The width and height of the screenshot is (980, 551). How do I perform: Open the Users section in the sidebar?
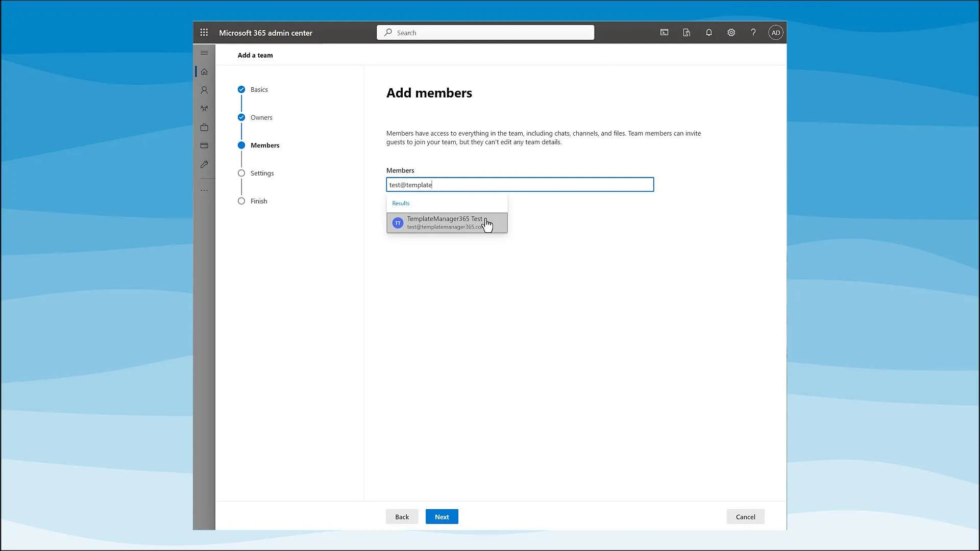204,90
